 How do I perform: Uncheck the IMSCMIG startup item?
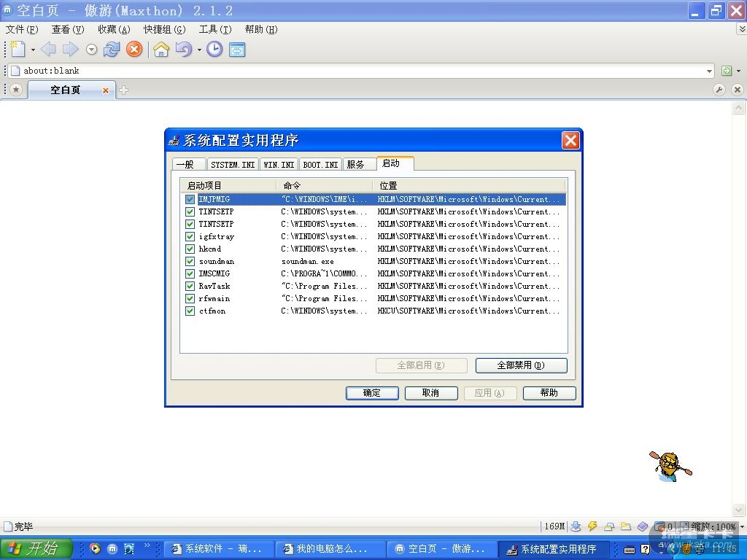(190, 273)
